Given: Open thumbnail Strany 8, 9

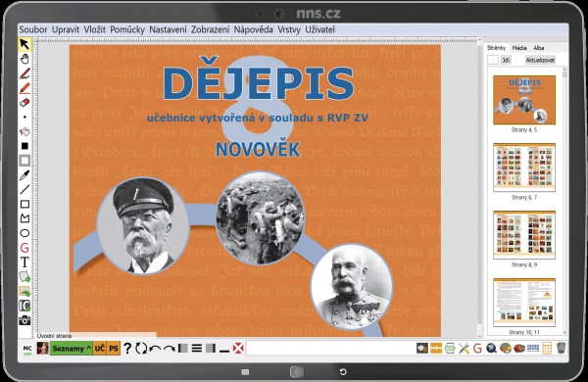Looking at the screenshot, I should (x=524, y=235).
